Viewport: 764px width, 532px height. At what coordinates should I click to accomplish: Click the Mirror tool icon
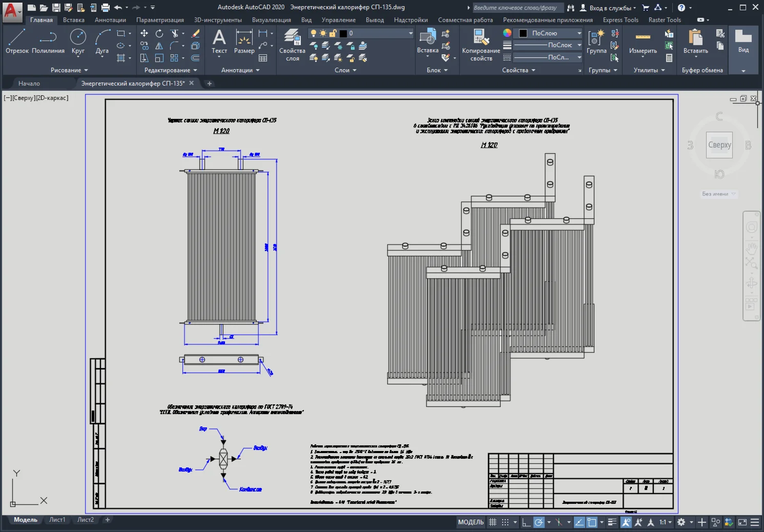(x=159, y=46)
